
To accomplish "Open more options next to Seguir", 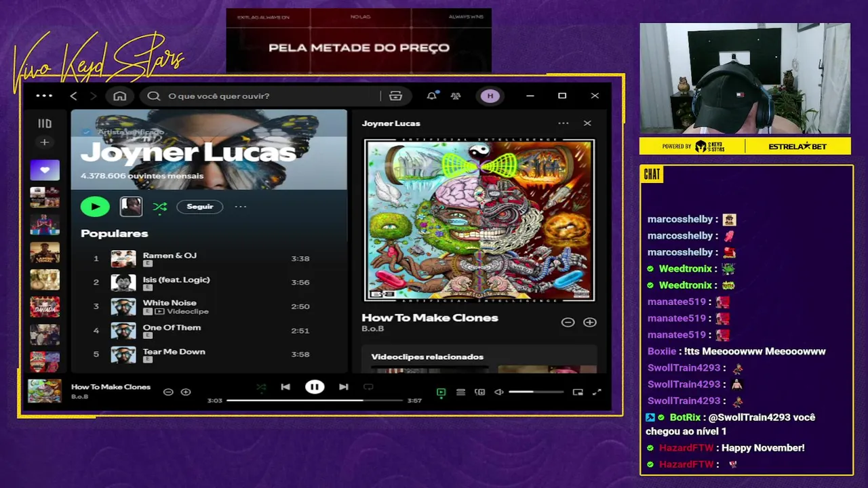I will [x=241, y=207].
